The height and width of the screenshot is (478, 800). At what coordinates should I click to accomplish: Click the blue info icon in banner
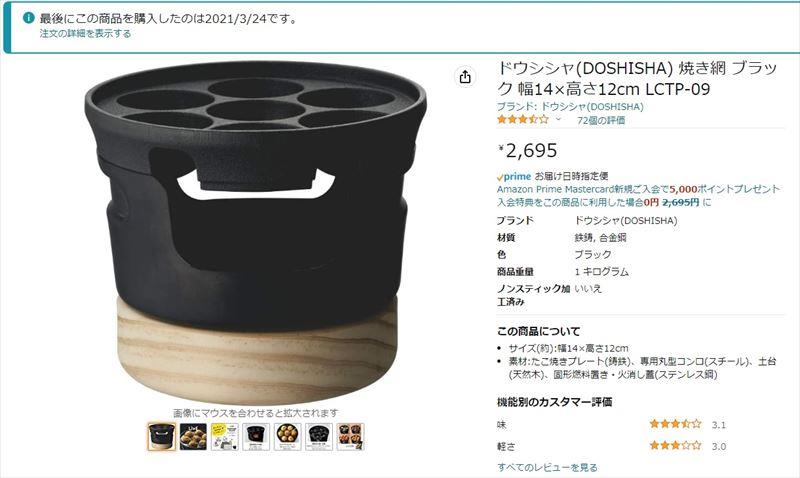click(x=29, y=18)
